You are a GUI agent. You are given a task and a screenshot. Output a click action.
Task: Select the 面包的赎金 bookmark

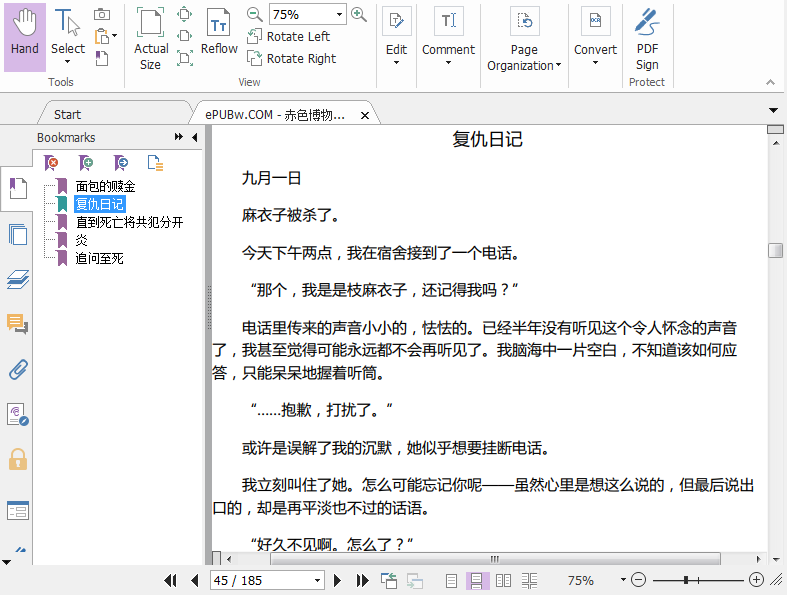(x=105, y=186)
